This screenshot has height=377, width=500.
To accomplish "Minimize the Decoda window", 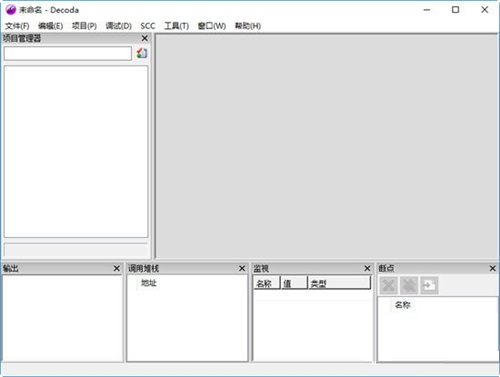I will 427,10.
